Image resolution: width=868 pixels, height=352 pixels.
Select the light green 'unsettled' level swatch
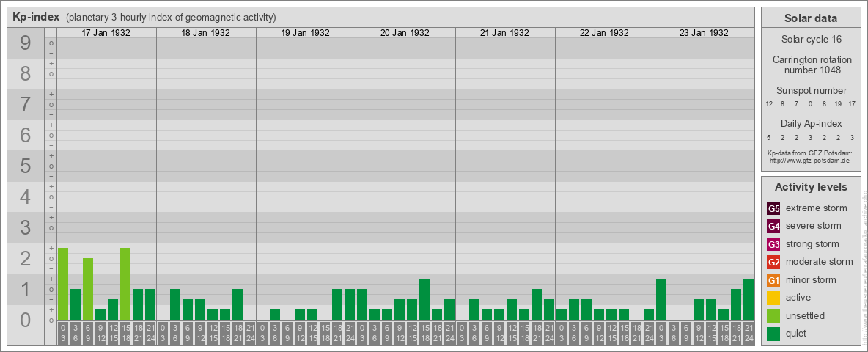(x=773, y=316)
